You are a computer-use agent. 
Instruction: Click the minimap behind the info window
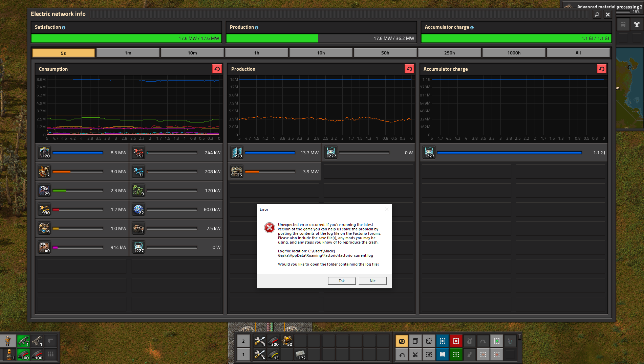(630, 88)
